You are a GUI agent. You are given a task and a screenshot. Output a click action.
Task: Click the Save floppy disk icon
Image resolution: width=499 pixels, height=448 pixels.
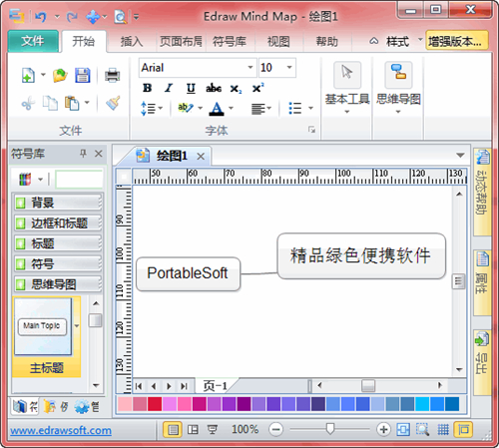(x=83, y=75)
